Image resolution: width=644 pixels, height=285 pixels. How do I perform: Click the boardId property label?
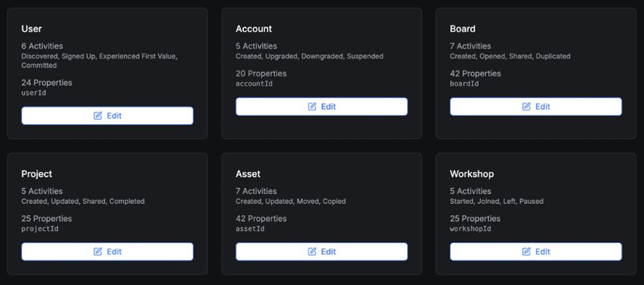point(464,84)
